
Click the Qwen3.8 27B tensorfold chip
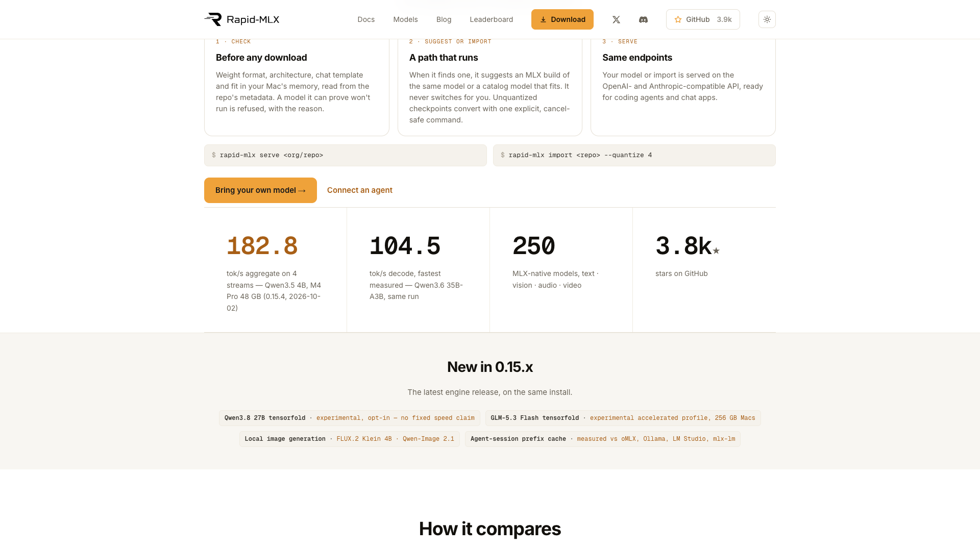[x=349, y=418]
